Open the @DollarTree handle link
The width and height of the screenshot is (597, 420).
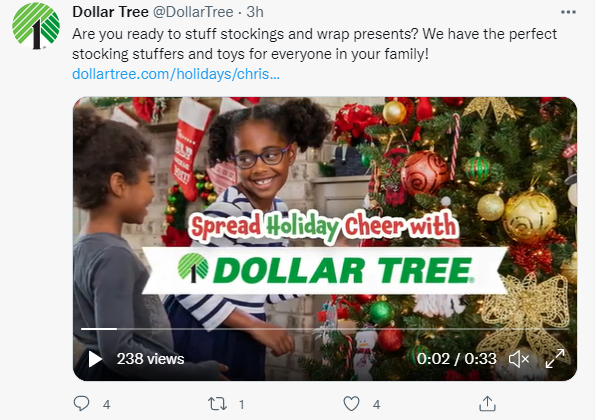(193, 12)
